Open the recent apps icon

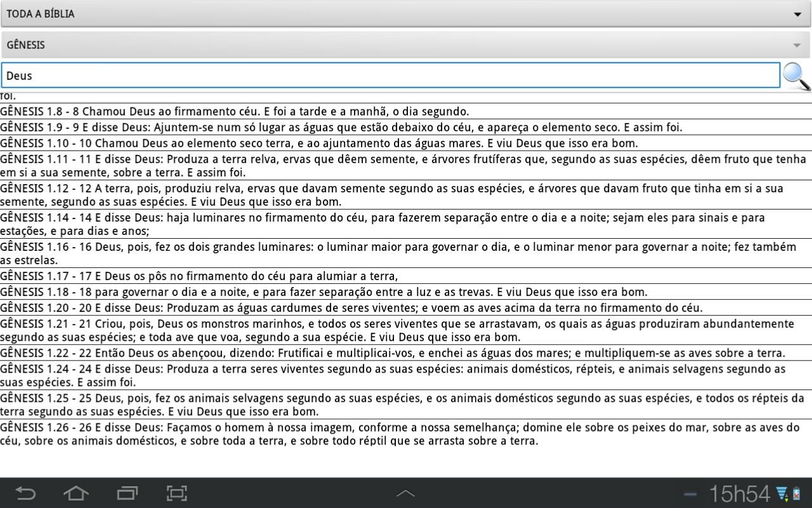pos(128,493)
